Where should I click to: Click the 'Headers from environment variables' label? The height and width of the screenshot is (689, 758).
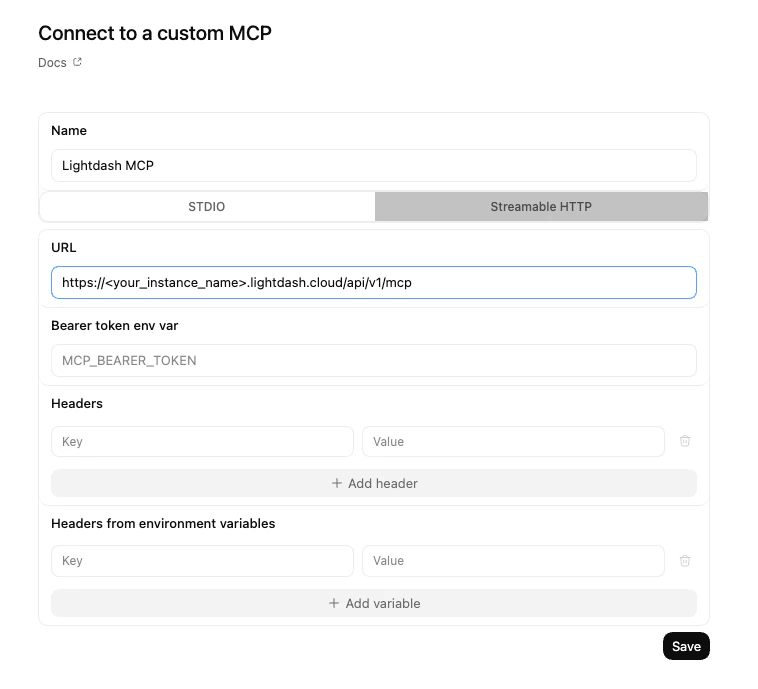pyautogui.click(x=163, y=524)
